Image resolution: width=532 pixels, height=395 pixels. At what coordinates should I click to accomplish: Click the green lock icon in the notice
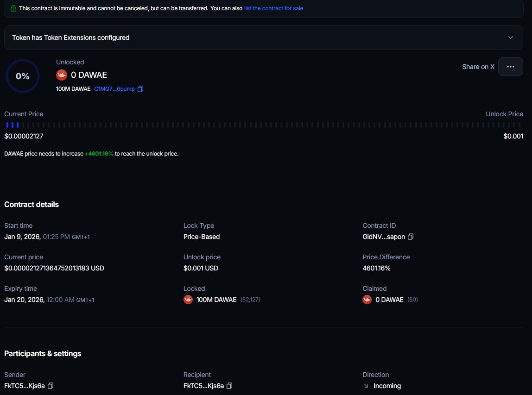[13, 8]
